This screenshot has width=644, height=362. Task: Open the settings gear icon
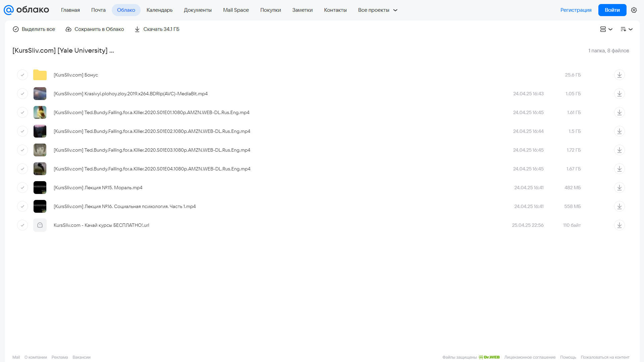[x=634, y=10]
